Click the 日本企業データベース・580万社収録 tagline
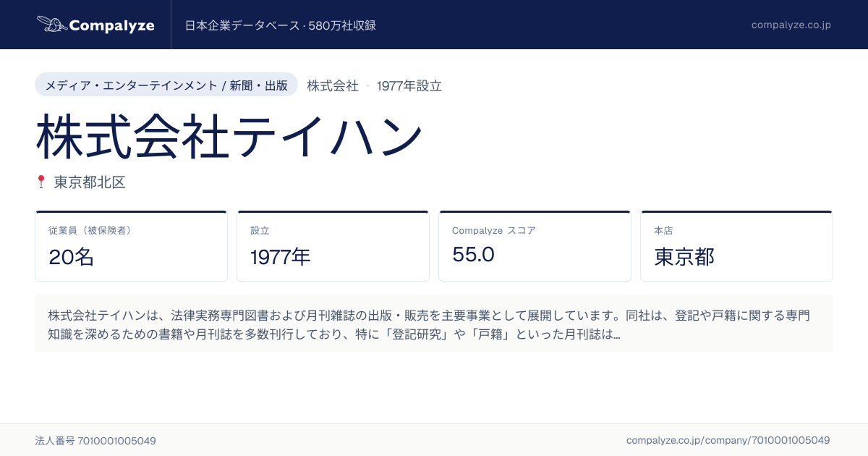 tap(281, 25)
